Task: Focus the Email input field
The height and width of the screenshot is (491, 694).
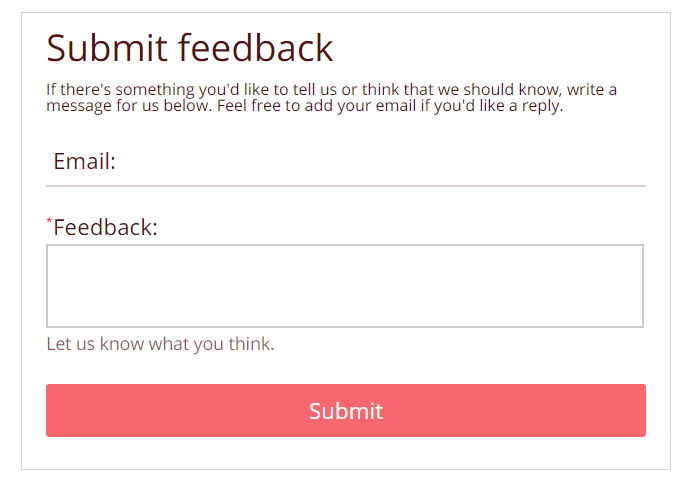Action: pos(380,162)
